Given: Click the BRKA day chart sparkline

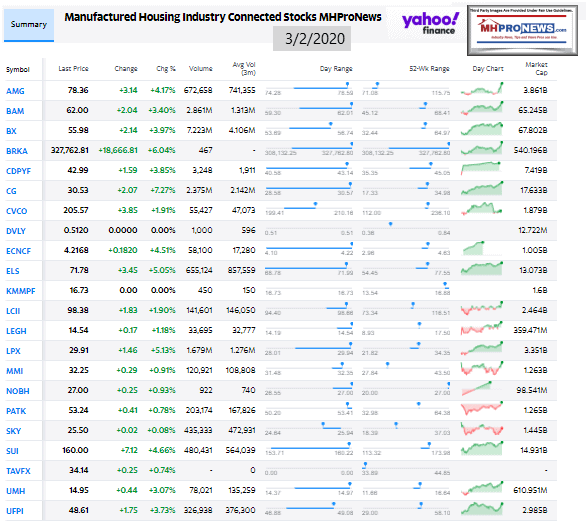Looking at the screenshot, I should coord(482,148).
